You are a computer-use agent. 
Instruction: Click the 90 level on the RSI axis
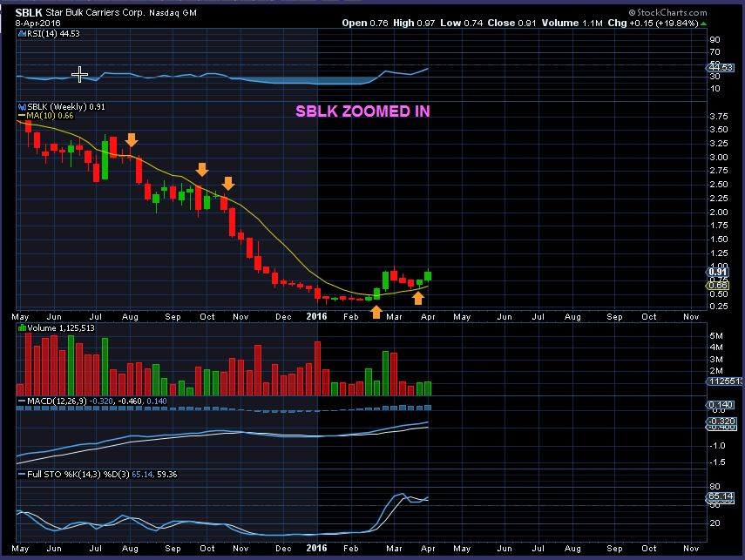pyautogui.click(x=715, y=40)
